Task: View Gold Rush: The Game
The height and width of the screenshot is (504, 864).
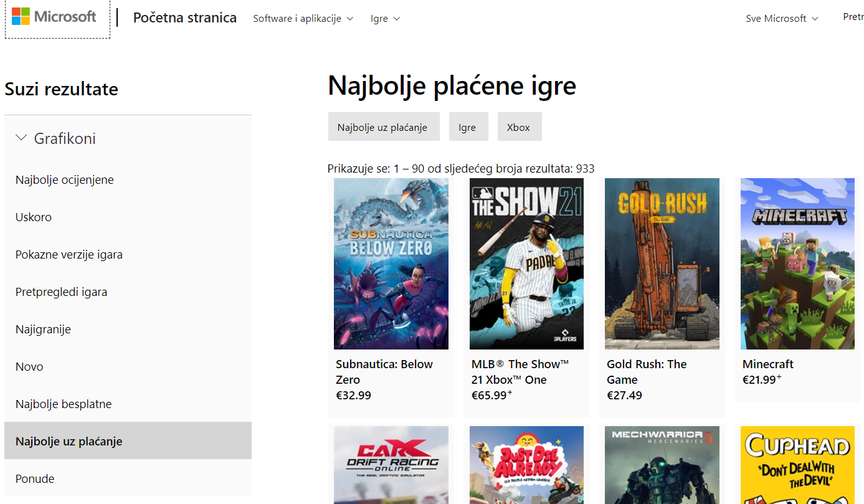Action: coord(662,263)
